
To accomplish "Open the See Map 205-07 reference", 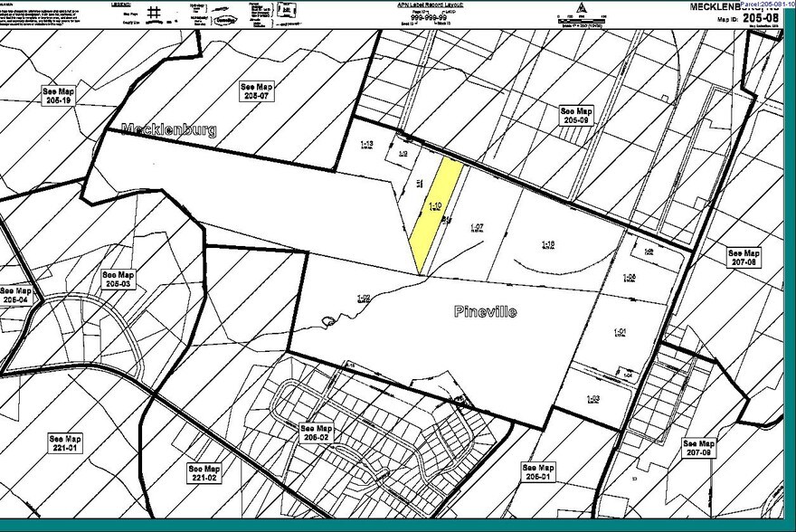I will point(255,90).
